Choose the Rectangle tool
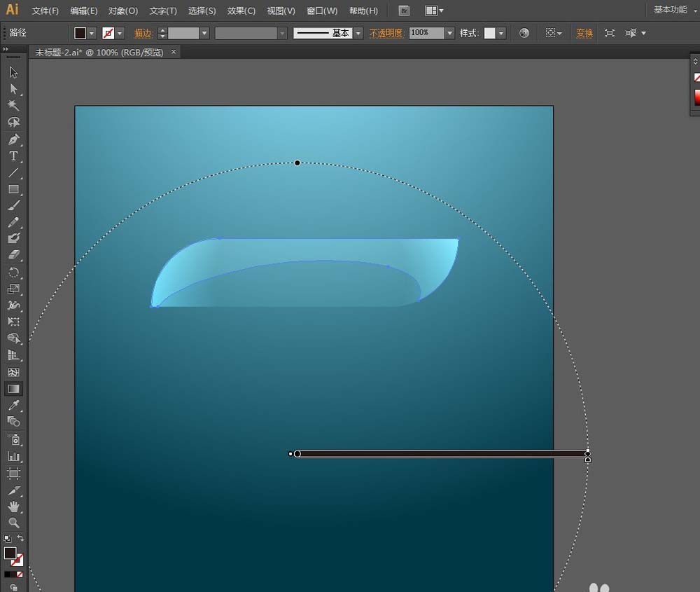The image size is (700, 592). click(x=13, y=189)
